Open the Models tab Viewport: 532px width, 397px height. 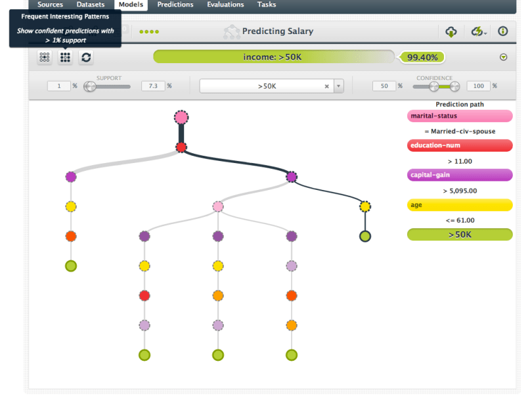pyautogui.click(x=131, y=5)
